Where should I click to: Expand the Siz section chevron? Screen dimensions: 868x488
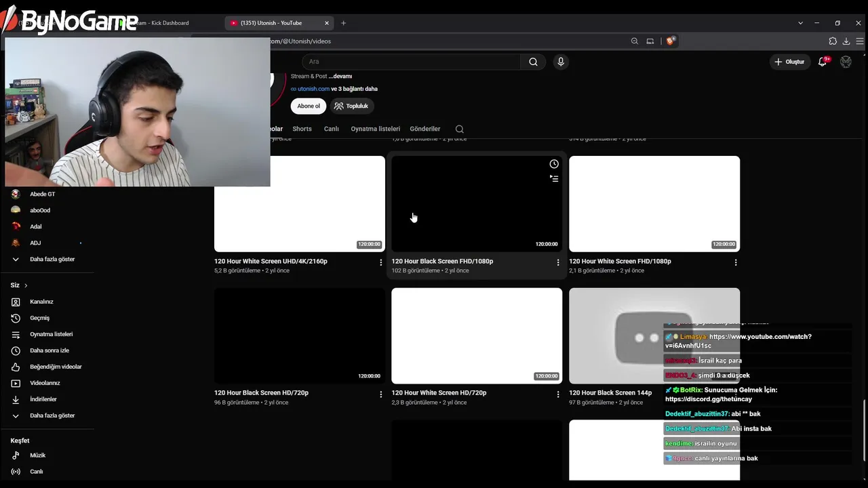click(x=26, y=285)
